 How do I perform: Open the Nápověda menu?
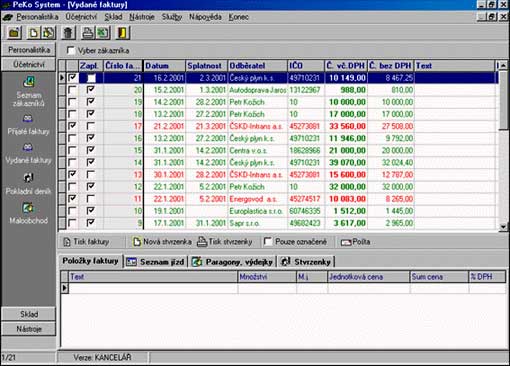(205, 17)
